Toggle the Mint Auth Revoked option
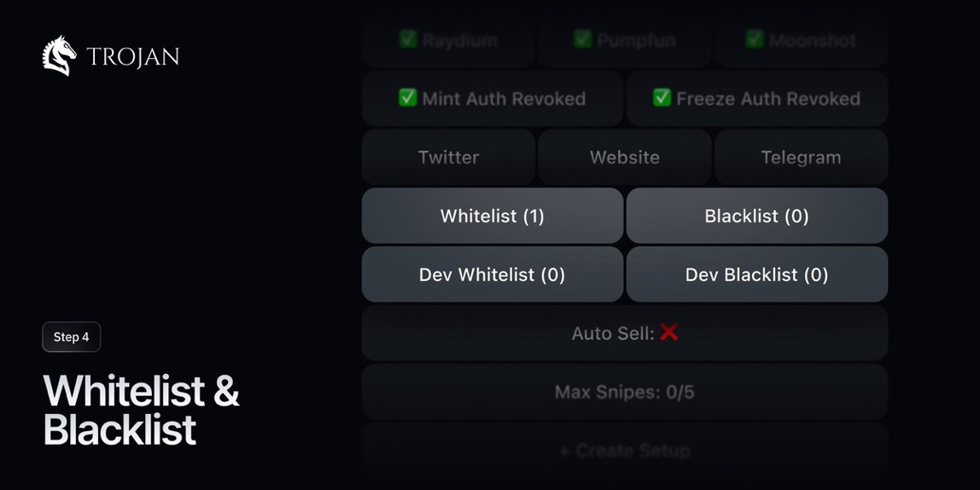 pyautogui.click(x=493, y=99)
